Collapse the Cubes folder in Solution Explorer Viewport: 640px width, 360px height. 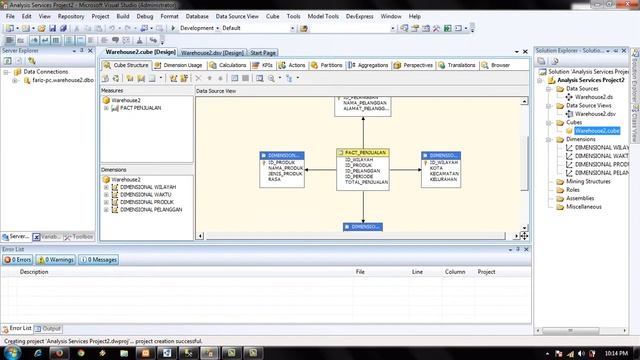[x=549, y=122]
